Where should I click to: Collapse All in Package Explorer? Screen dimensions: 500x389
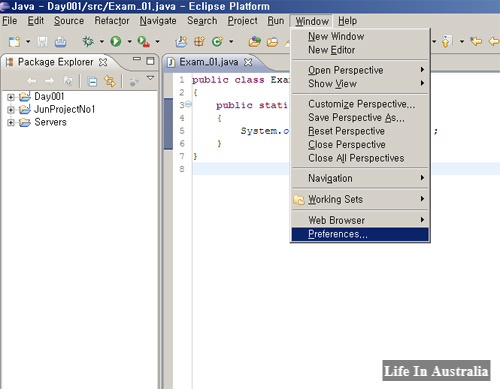pyautogui.click(x=92, y=81)
